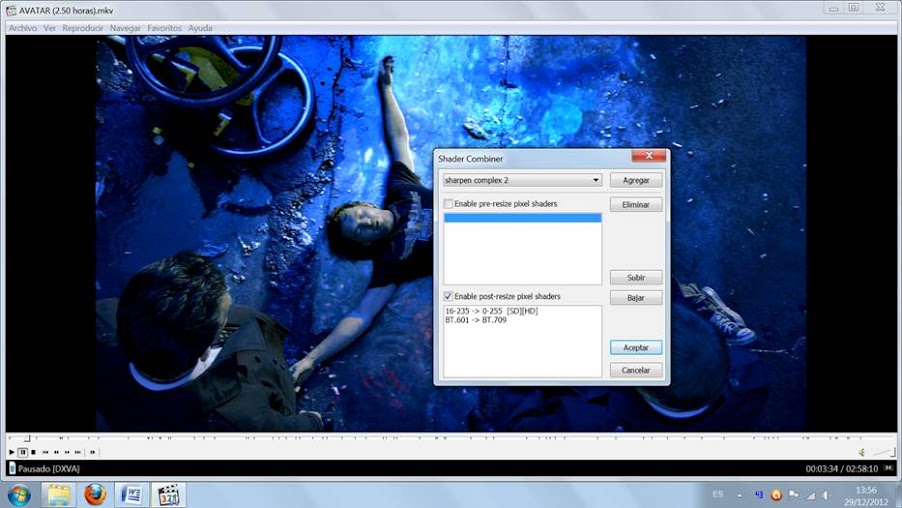The image size is (902, 508).
Task: Open the Ayuda menu
Action: pyautogui.click(x=200, y=28)
